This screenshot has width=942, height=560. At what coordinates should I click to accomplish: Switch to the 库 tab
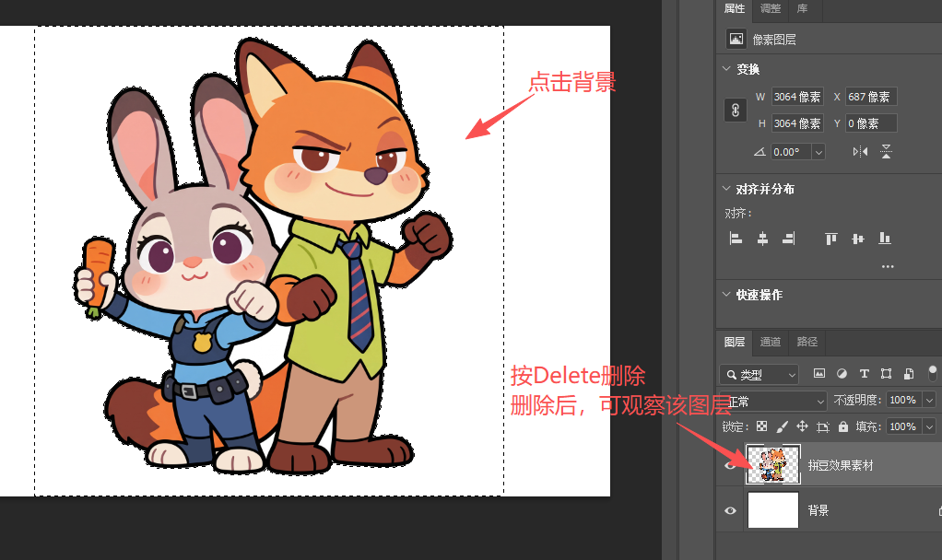coord(802,8)
